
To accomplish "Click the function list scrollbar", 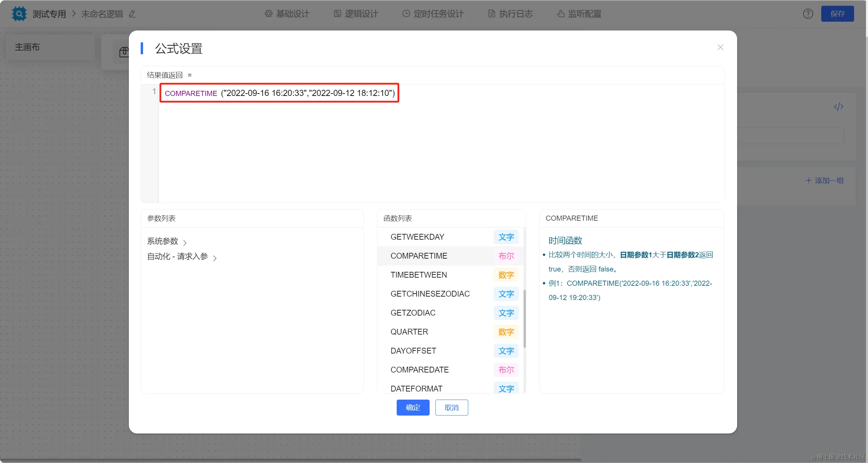I will click(525, 319).
